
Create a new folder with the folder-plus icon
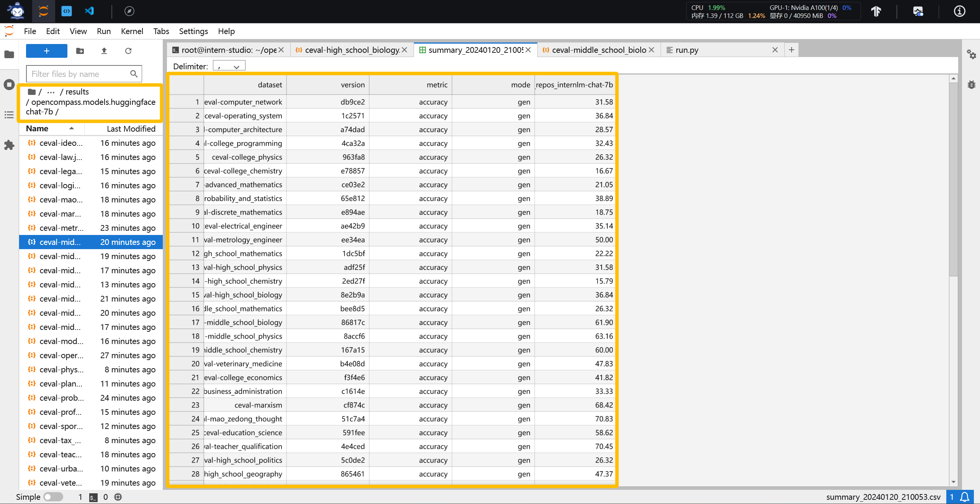coord(80,51)
